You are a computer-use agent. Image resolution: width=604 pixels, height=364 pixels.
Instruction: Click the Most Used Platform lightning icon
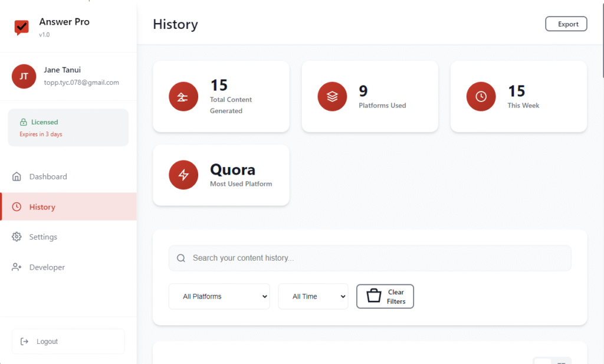pyautogui.click(x=183, y=175)
